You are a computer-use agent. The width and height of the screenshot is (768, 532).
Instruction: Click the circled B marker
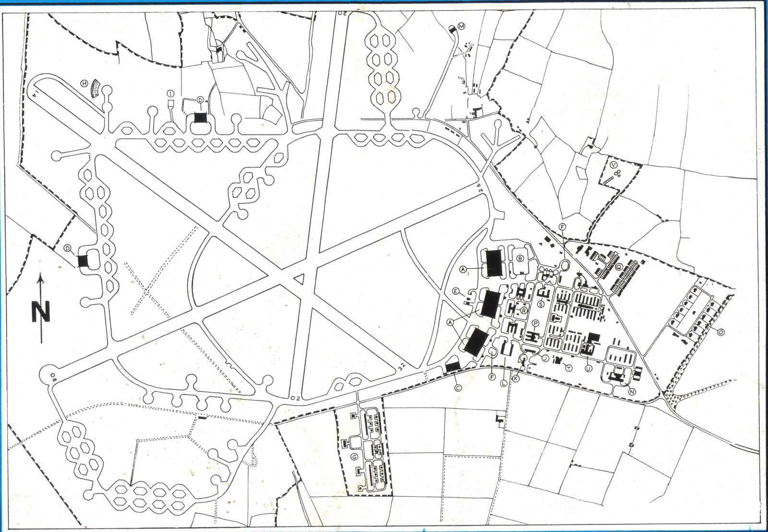(x=520, y=258)
